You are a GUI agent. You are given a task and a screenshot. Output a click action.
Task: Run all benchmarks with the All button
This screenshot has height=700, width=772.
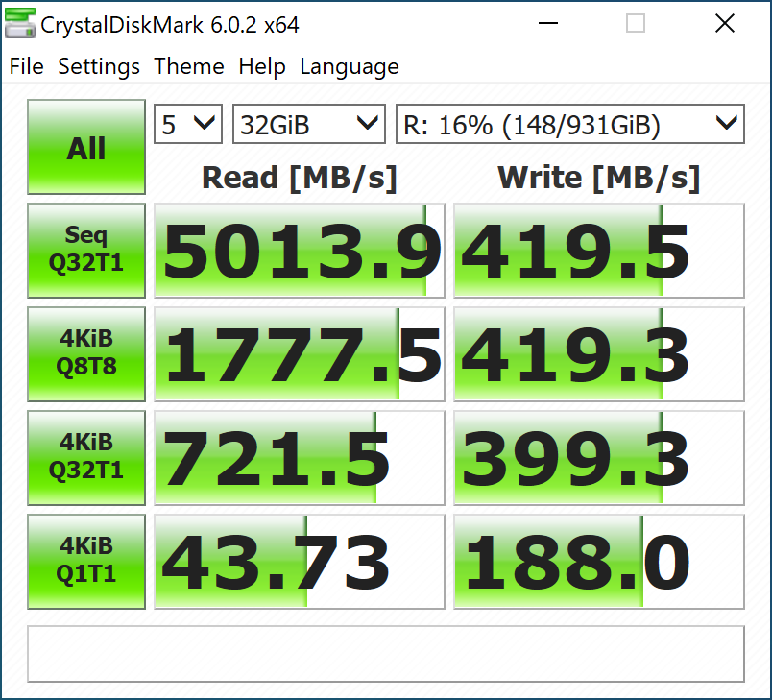(86, 147)
